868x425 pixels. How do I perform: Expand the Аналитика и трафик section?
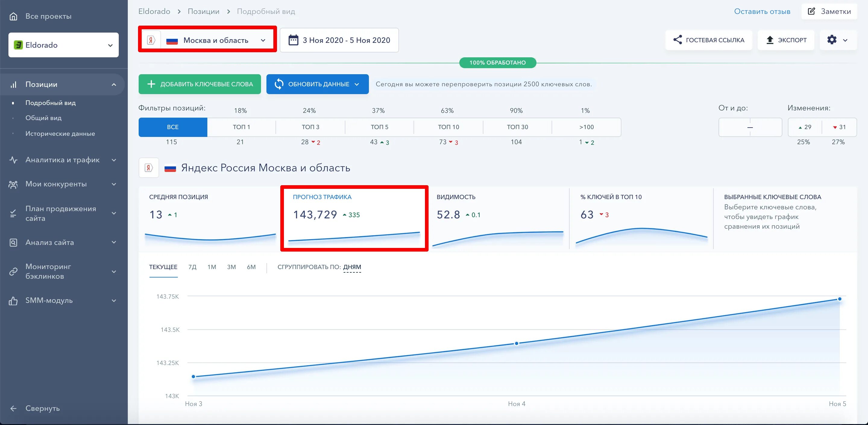(x=63, y=160)
